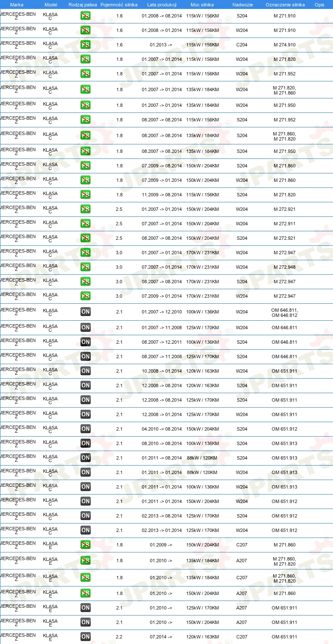The width and height of the screenshot is (333, 644).
Task: Select the engine code M 274.910
Action: click(284, 45)
